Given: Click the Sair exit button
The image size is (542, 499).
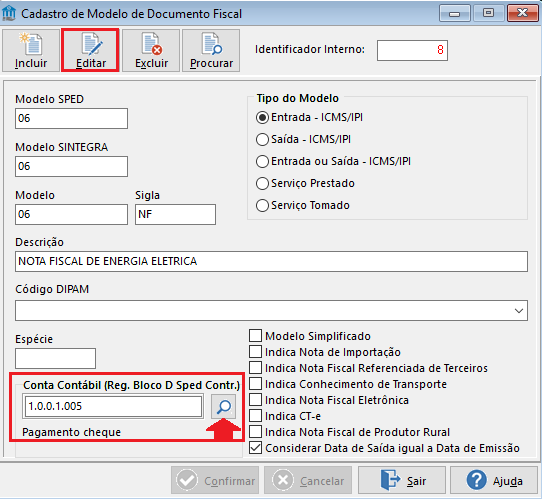Looking at the screenshot, I should [402, 480].
